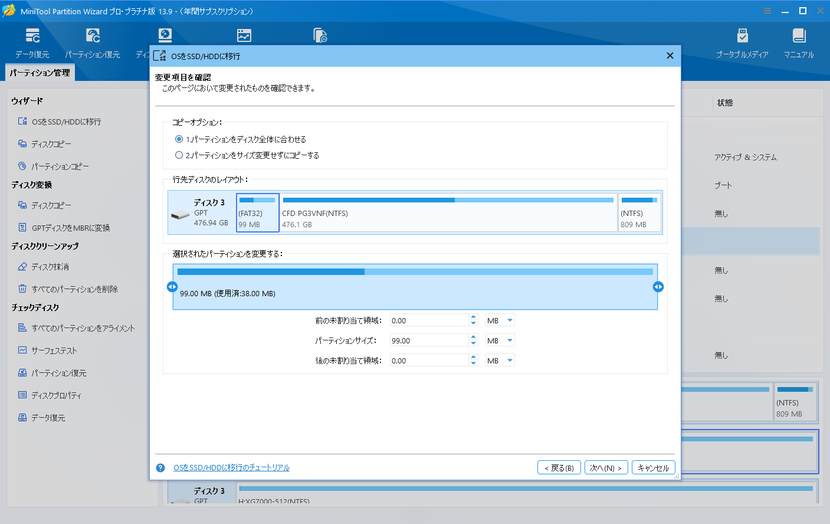Click the 次へ(N) button
The width and height of the screenshot is (830, 524).
pos(606,468)
